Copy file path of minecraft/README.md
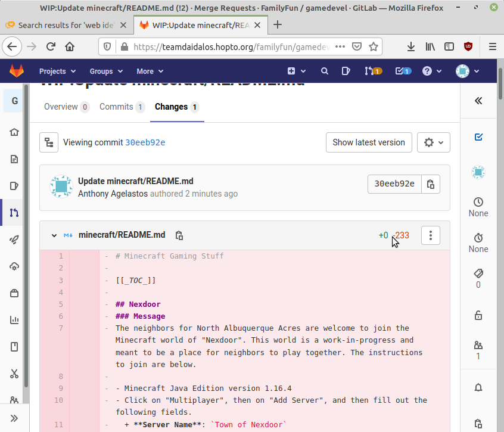Screen dimensions: 504x432 (179, 235)
